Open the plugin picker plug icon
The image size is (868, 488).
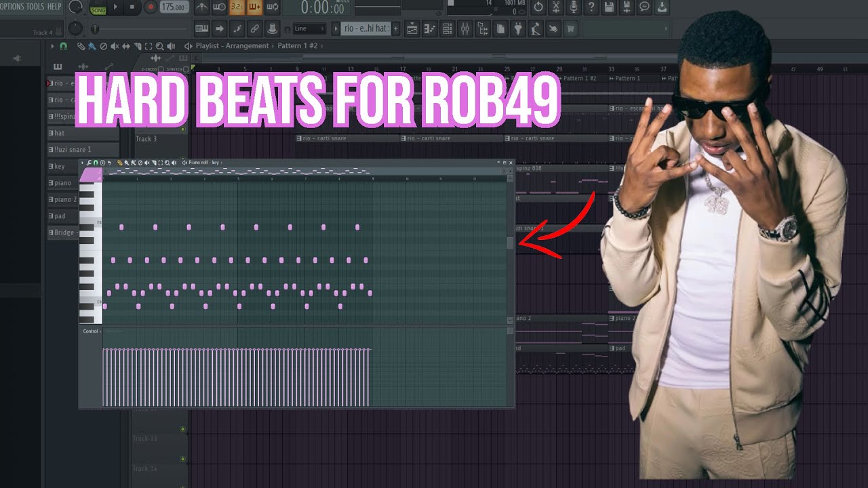click(518, 28)
